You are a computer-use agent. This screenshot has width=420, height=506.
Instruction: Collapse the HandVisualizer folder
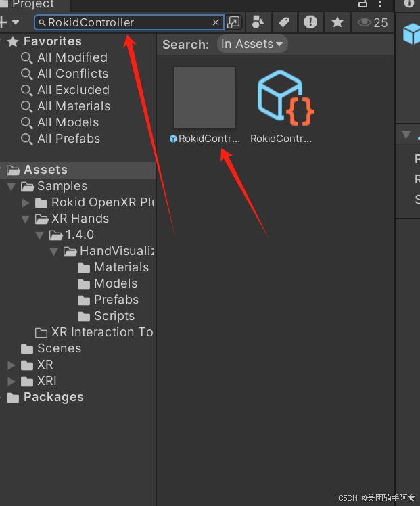pos(54,252)
